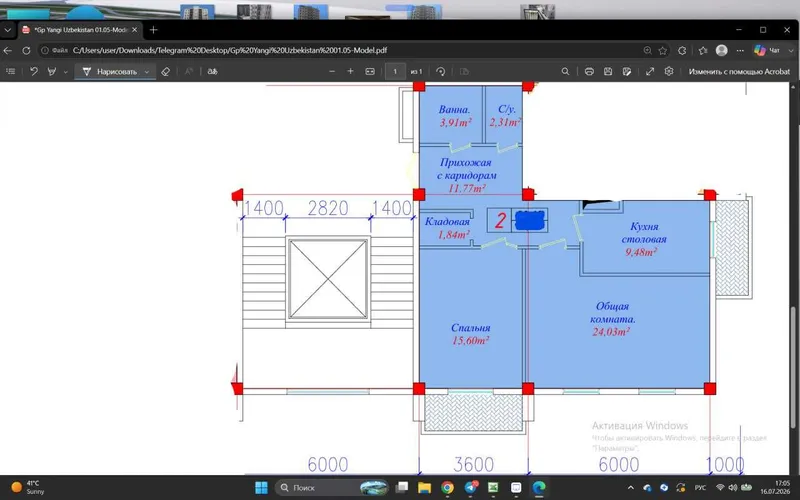Click the 2820 dimension text
Viewport: 800px width, 500px height.
(x=328, y=208)
